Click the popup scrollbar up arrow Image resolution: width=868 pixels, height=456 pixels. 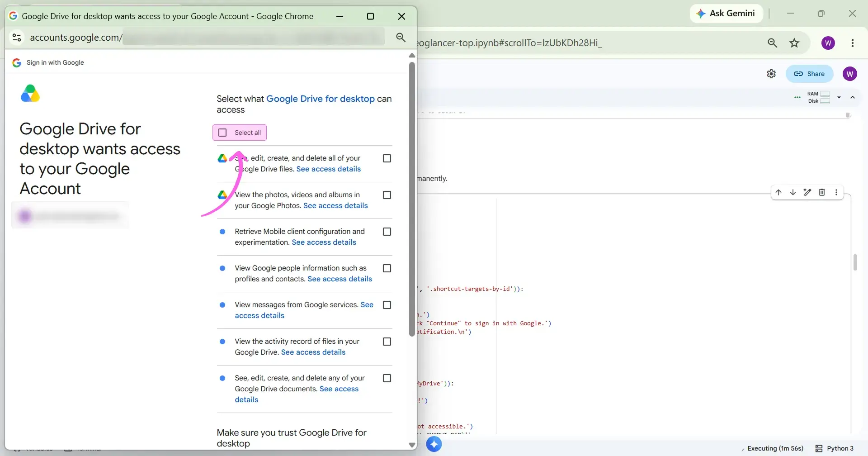click(412, 55)
